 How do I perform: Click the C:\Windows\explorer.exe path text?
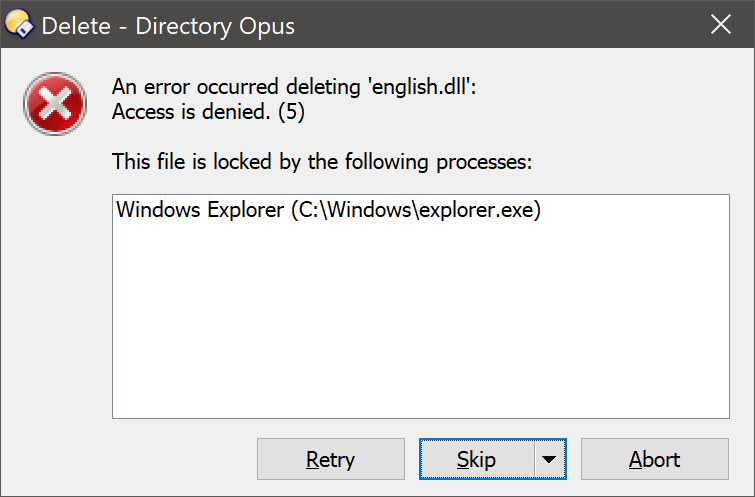coord(416,210)
